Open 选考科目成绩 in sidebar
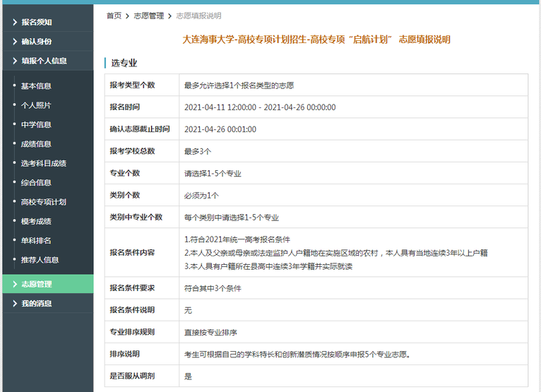This screenshot has width=541, height=392. click(x=44, y=163)
